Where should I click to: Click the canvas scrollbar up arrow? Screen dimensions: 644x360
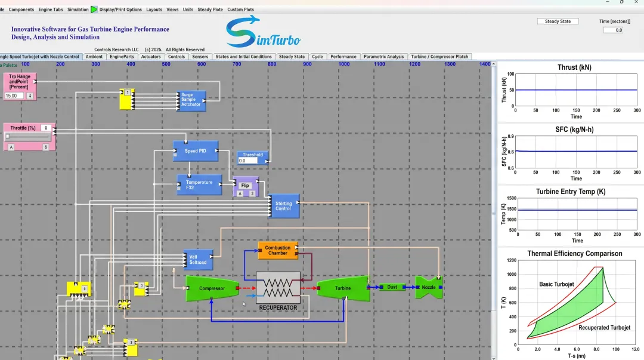coord(494,64)
